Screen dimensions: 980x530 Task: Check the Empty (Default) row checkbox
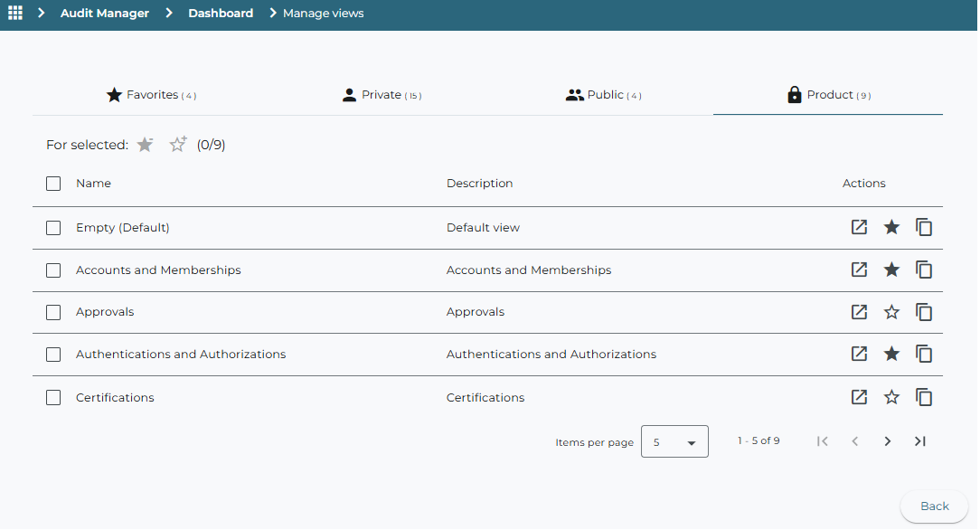tap(53, 228)
